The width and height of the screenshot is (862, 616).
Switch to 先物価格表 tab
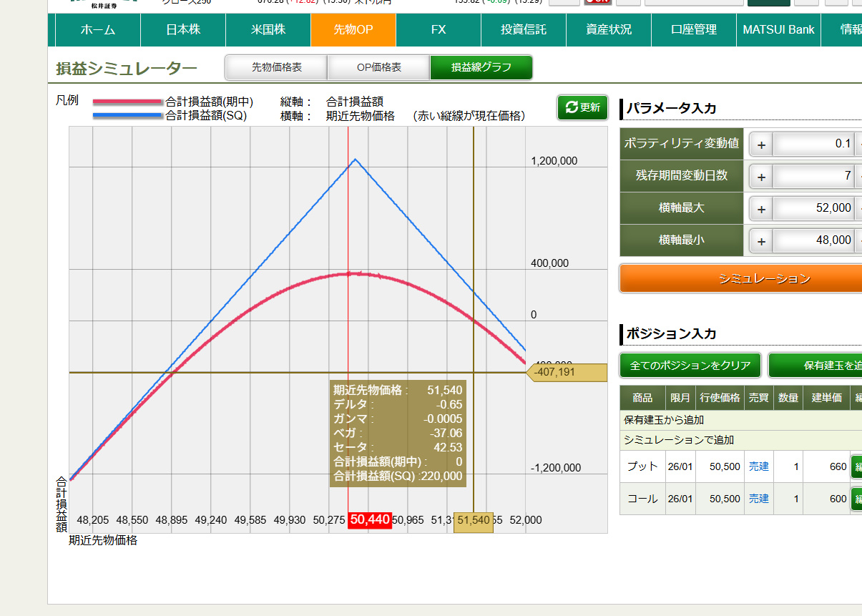(276, 68)
